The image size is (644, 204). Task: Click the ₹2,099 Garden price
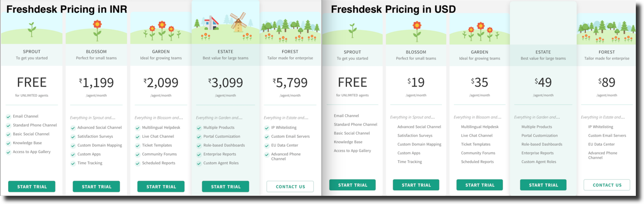coord(161,83)
